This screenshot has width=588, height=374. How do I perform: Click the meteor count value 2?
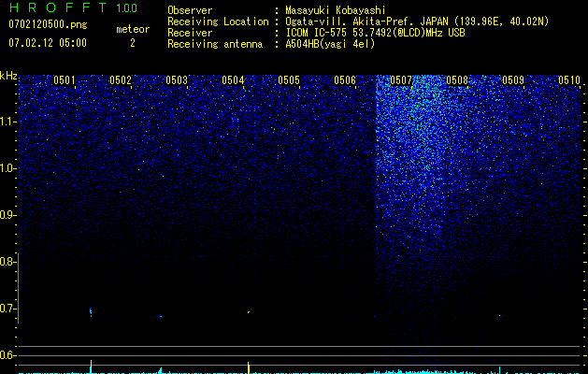tap(133, 43)
